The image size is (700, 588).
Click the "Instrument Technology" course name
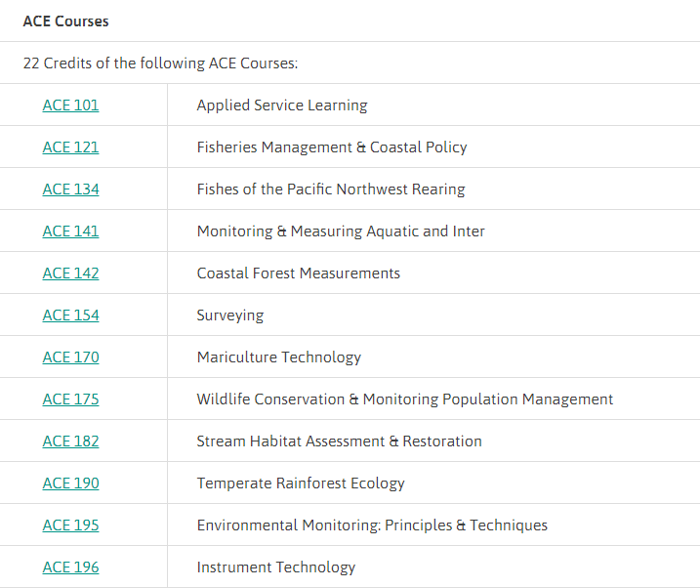point(276,567)
